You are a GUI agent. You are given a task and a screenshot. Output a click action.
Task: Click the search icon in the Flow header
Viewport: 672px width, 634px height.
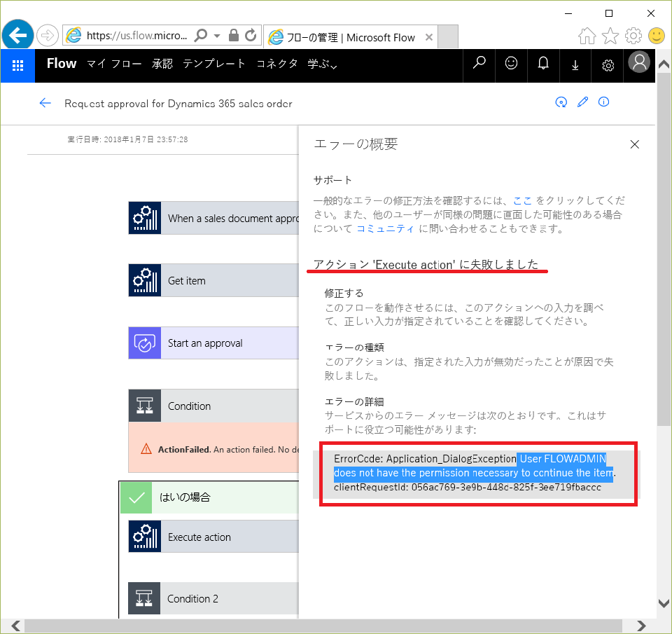click(x=479, y=64)
